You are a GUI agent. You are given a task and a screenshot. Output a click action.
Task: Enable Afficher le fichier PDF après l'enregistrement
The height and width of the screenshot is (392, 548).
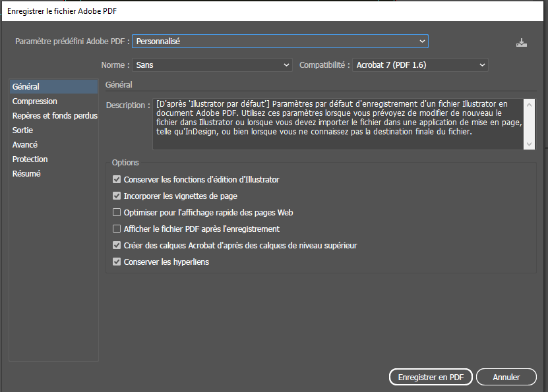(117, 229)
